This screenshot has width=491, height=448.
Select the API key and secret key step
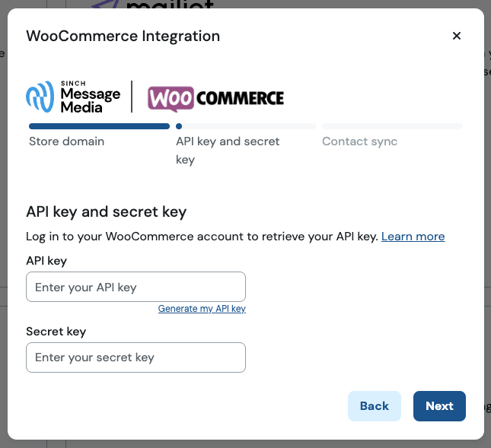coord(228,151)
